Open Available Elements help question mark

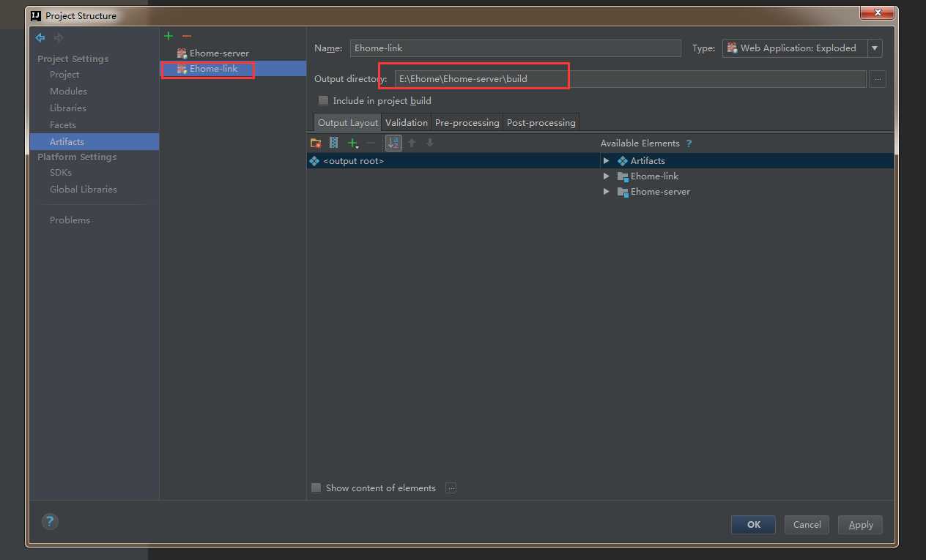pos(689,143)
